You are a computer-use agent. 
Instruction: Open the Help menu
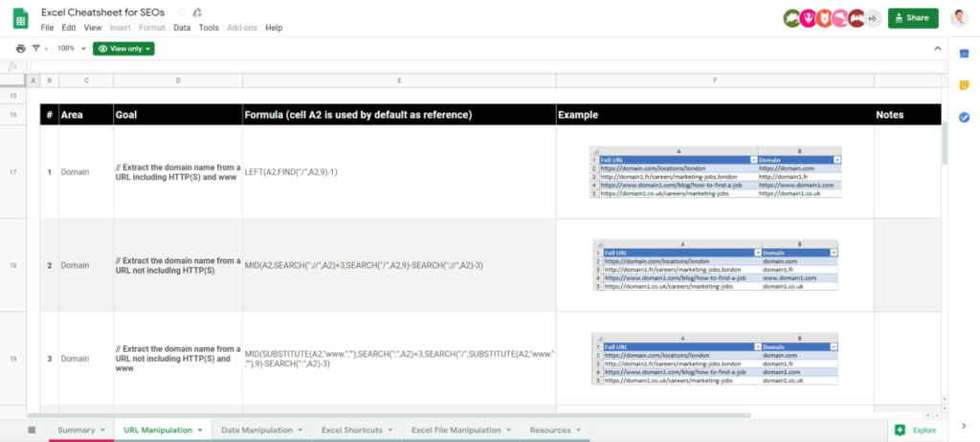click(x=274, y=28)
